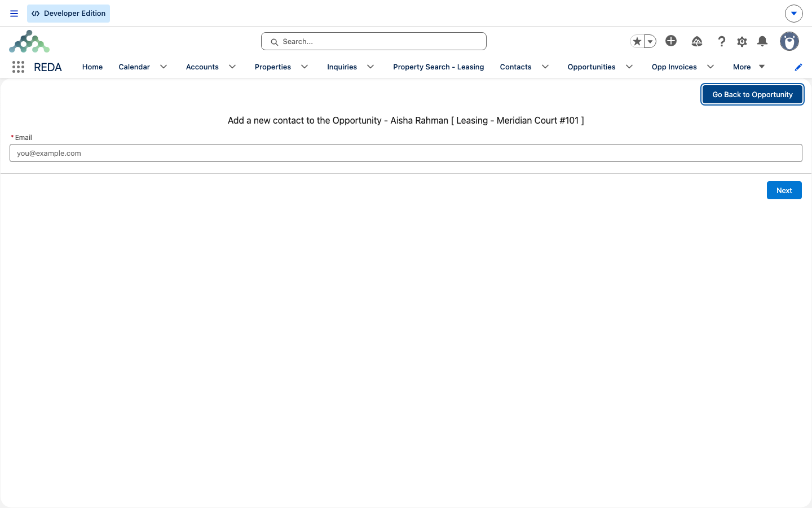Screen dimensions: 812x508
Task: Open Property Search - Leasing tab
Action: point(438,67)
